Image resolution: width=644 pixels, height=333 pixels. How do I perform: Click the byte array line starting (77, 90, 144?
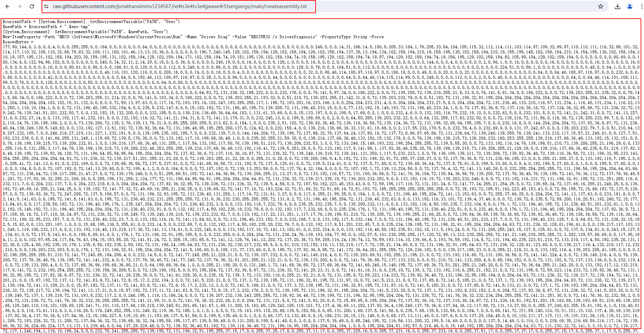pyautogui.click(x=321, y=47)
